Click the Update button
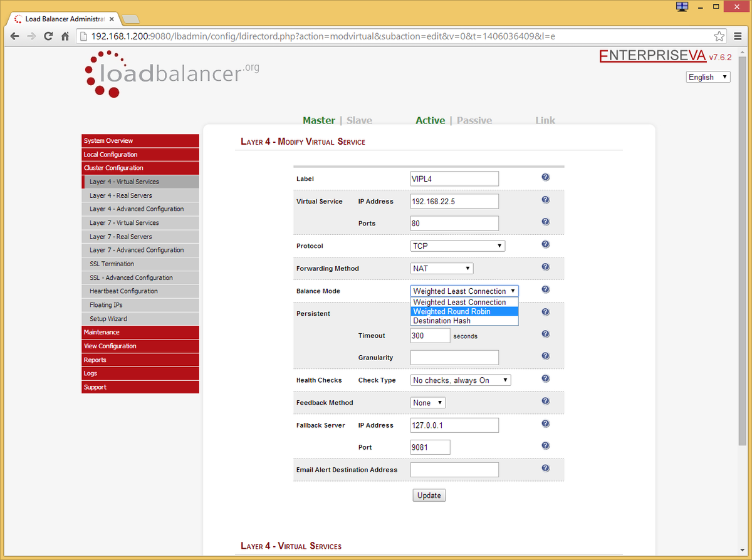This screenshot has height=560, width=752. [429, 495]
